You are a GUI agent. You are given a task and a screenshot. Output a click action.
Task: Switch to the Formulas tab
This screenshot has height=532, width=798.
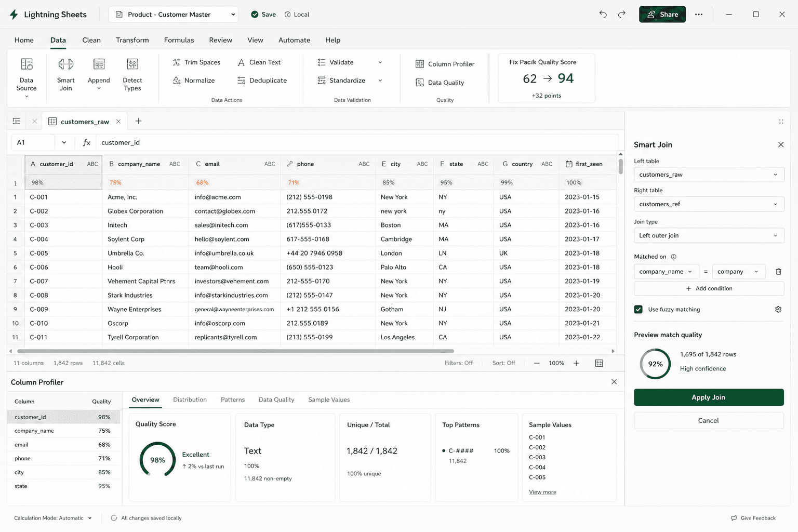point(179,40)
